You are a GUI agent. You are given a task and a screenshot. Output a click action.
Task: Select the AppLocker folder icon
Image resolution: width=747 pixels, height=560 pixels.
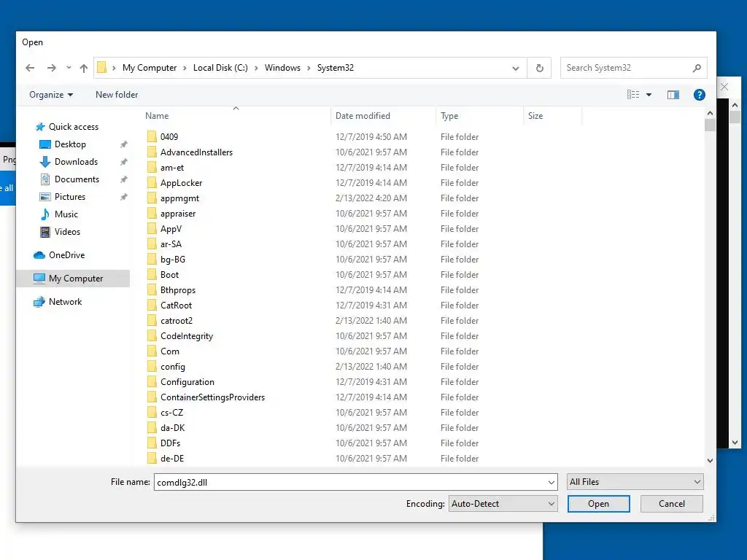152,183
